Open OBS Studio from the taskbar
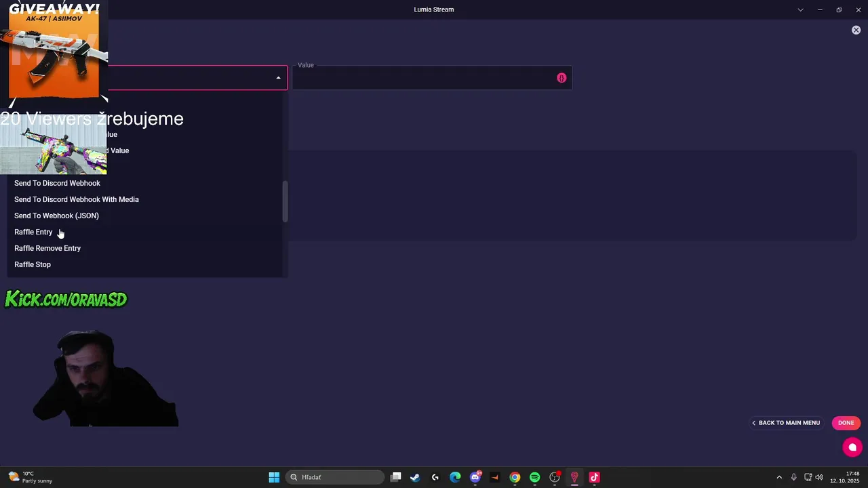The height and width of the screenshot is (488, 868). (x=555, y=477)
